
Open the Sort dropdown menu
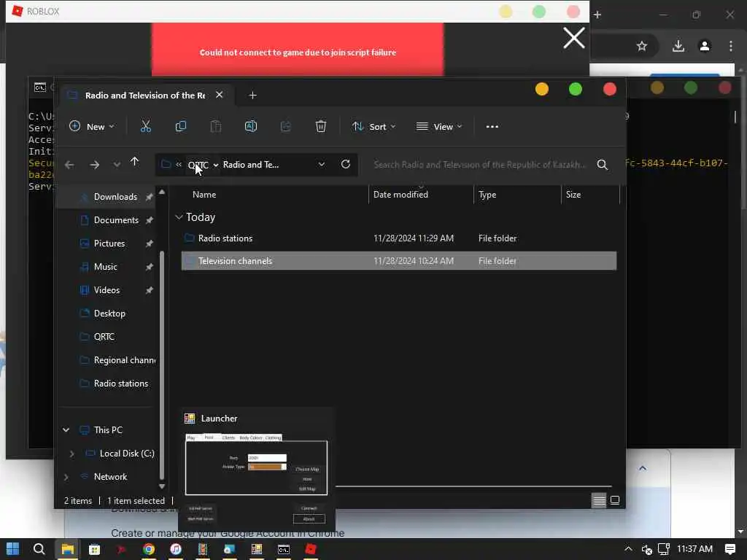374,126
